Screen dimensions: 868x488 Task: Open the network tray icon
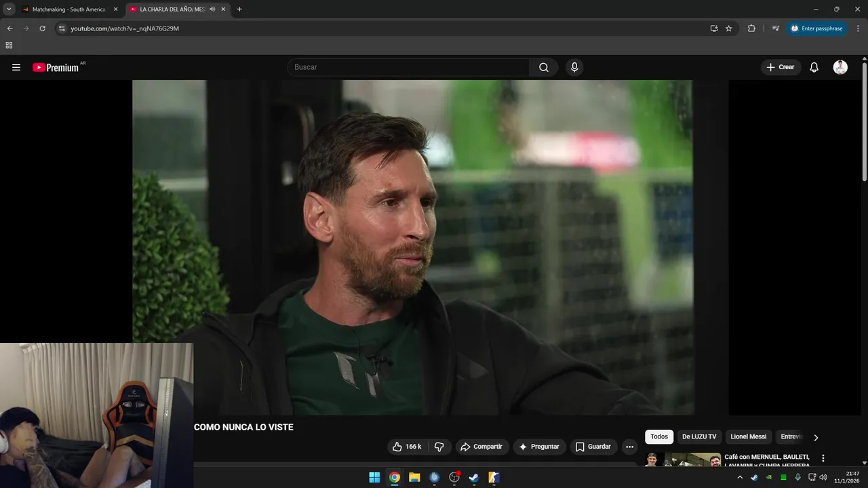[812, 477]
